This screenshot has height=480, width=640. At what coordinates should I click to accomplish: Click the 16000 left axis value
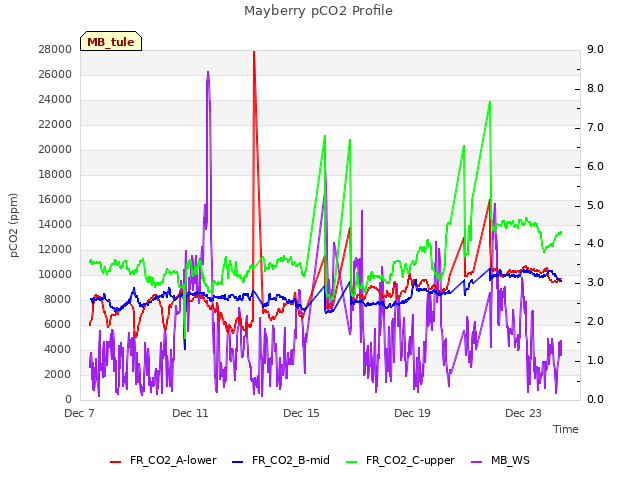(55, 199)
